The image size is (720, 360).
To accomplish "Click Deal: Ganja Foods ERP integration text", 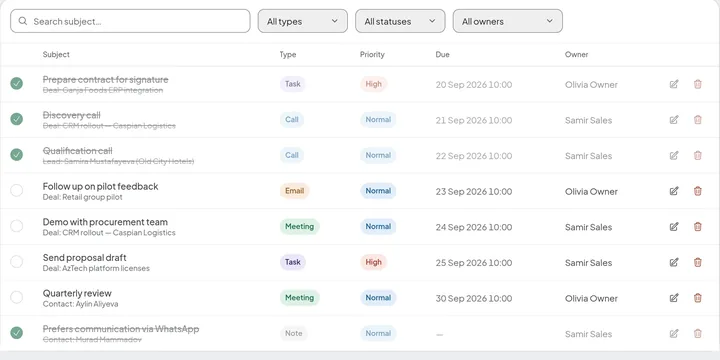I will (x=103, y=90).
